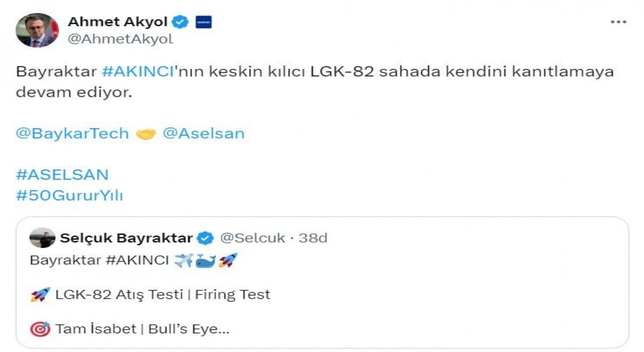Open the #ASELSAN hashtag
Viewport: 644px width, 352px height.
point(62,174)
